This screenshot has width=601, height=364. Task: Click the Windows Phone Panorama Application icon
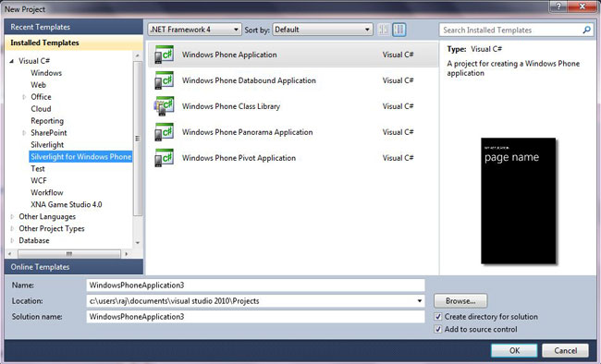[x=164, y=132]
